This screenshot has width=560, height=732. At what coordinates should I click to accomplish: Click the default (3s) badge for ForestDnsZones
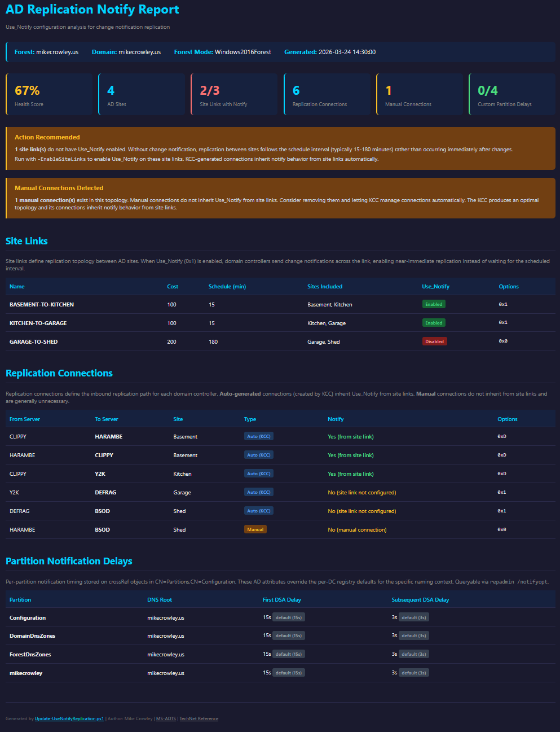tap(414, 654)
